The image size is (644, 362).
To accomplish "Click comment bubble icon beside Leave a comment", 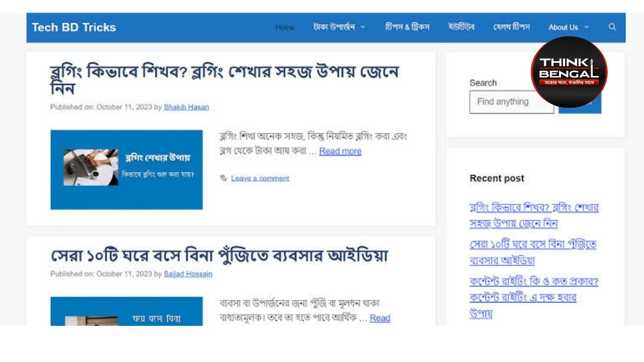I will (223, 178).
